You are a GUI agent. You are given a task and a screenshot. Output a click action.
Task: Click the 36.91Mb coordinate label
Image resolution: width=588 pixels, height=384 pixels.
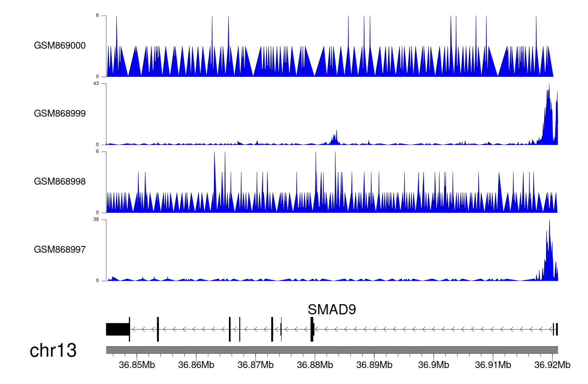click(493, 365)
